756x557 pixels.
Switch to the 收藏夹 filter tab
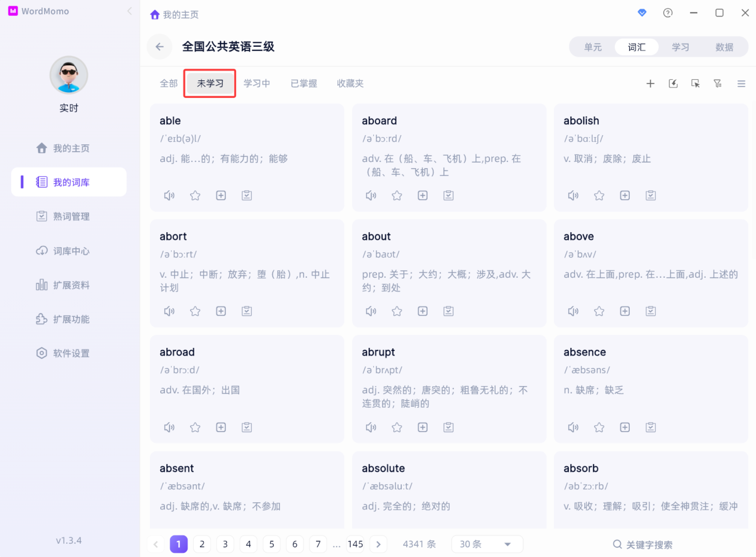tap(350, 83)
